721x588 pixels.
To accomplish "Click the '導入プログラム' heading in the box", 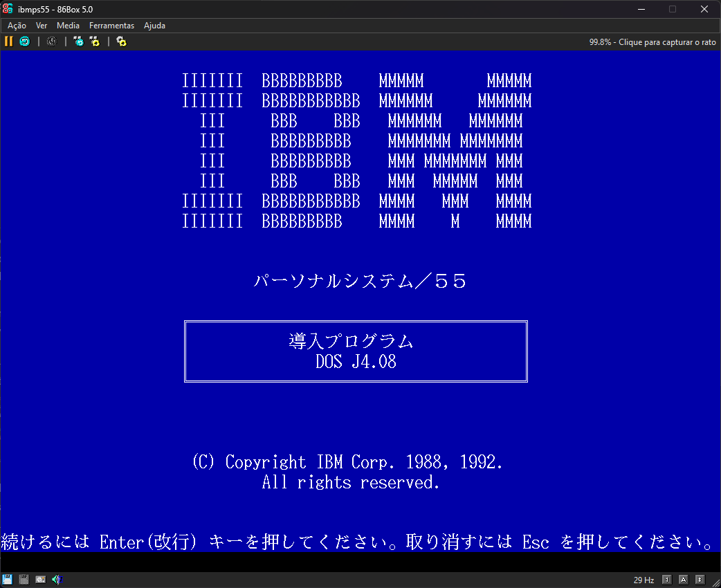I will 351,341.
